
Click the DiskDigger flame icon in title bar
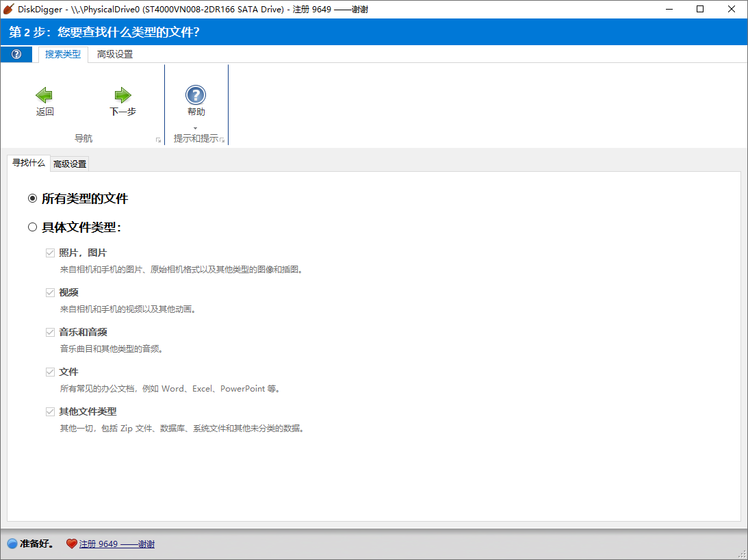click(10, 9)
